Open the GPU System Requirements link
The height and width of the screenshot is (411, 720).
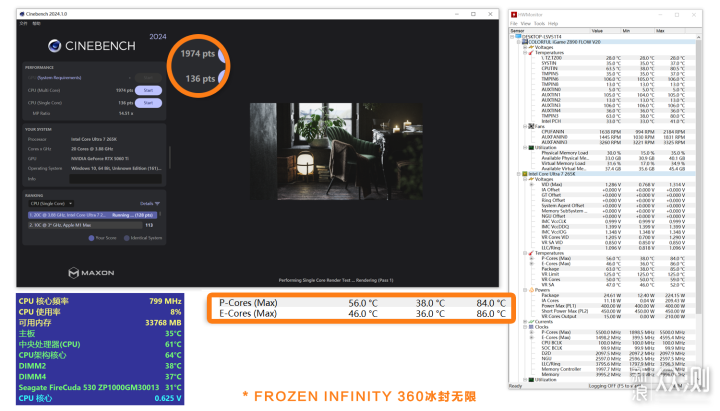tap(59, 78)
